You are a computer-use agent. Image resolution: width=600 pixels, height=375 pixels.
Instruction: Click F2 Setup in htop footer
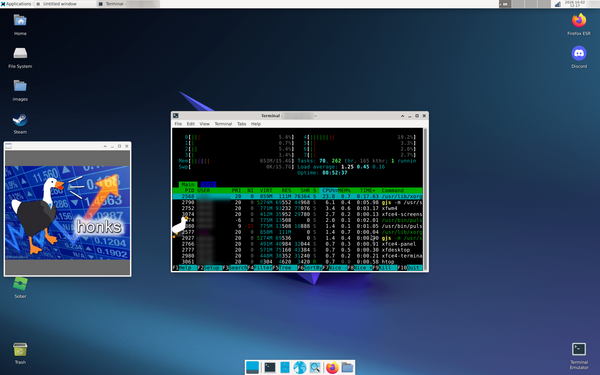[x=210, y=267]
